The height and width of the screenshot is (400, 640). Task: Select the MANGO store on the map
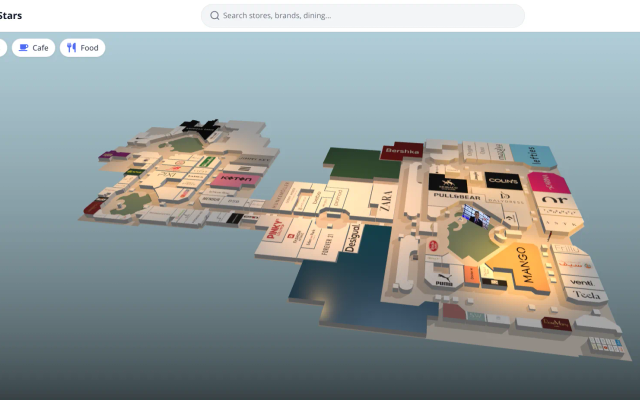[x=522, y=267]
